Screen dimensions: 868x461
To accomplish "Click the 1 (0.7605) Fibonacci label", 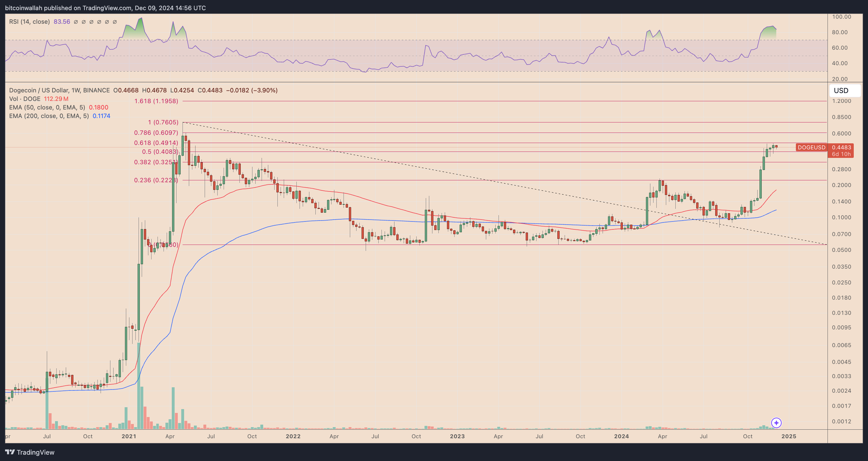I will pos(163,122).
